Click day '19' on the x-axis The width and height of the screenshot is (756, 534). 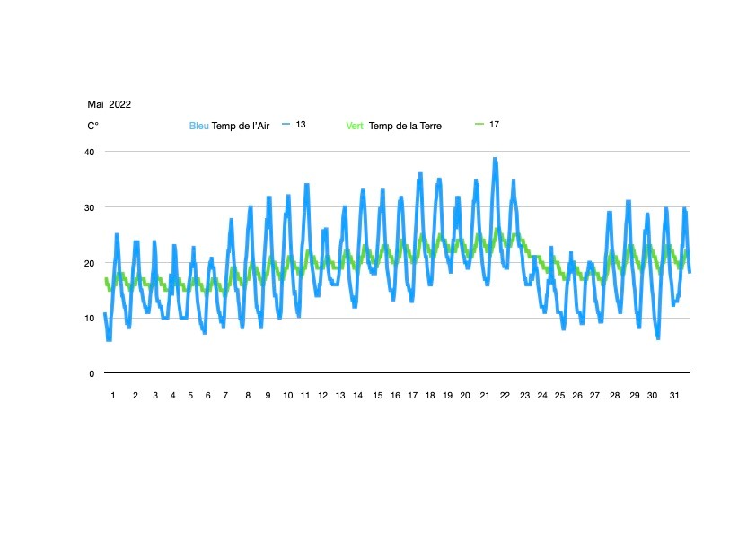pyautogui.click(x=447, y=395)
